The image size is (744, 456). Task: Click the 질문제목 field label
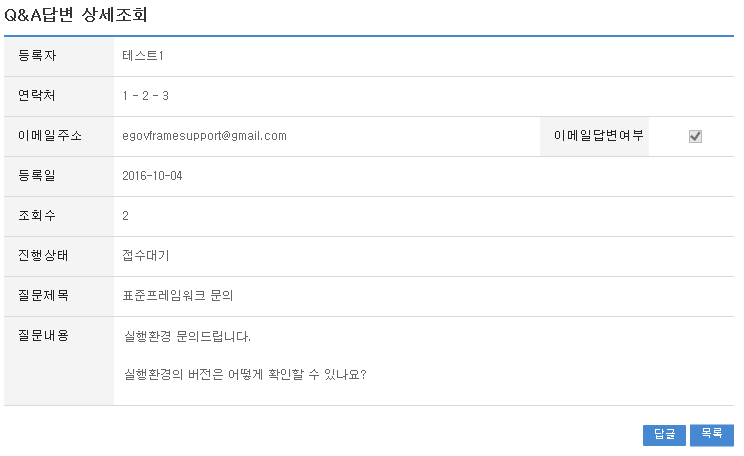[44, 296]
